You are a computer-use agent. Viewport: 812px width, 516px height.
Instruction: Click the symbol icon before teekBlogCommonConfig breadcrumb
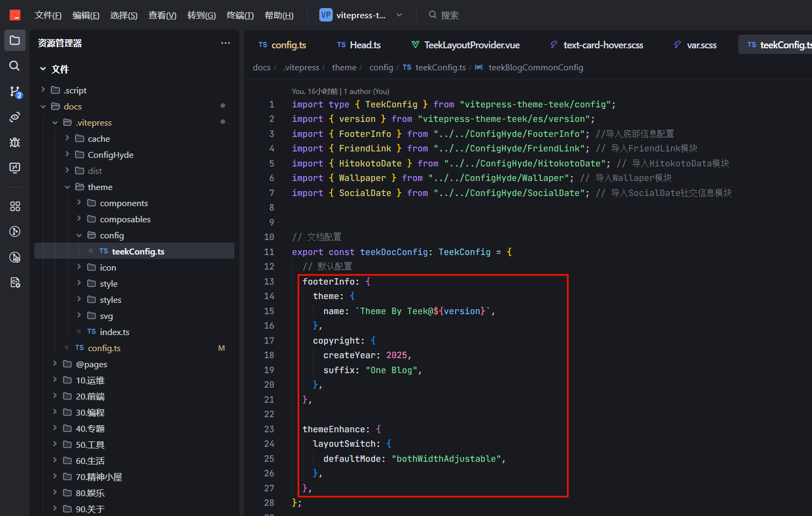pyautogui.click(x=479, y=67)
